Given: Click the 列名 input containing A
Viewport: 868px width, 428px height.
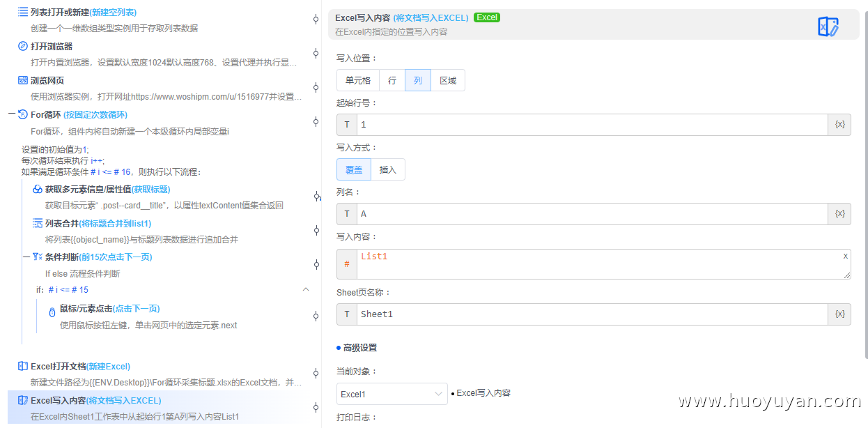Looking at the screenshot, I should click(592, 214).
